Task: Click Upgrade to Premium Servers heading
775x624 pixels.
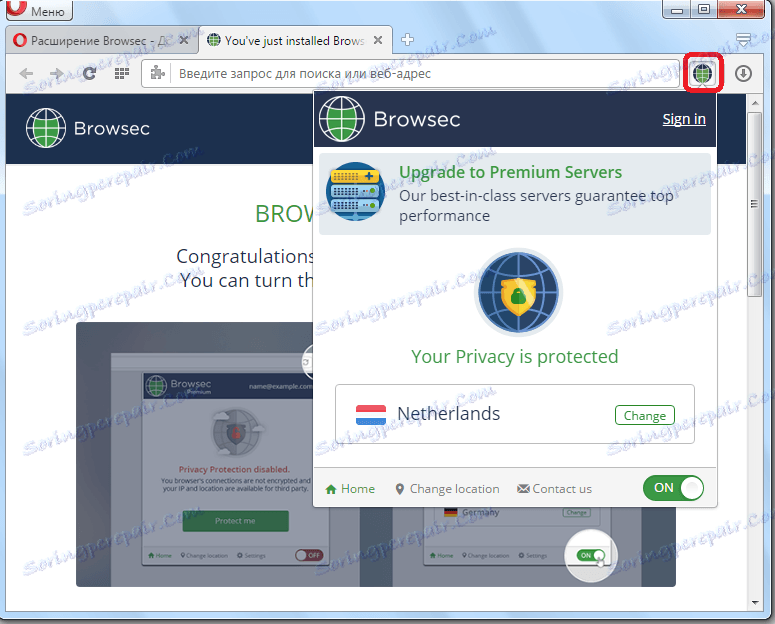Action: [511, 172]
